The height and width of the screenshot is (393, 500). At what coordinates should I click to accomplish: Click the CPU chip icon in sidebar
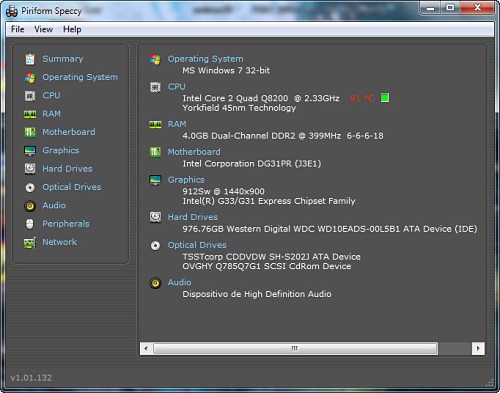coord(30,96)
